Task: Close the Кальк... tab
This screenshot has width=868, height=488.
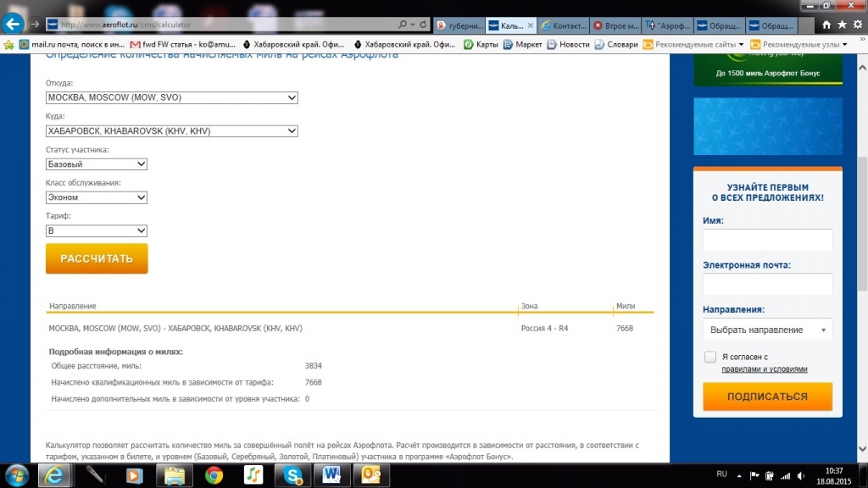Action: pyautogui.click(x=531, y=25)
